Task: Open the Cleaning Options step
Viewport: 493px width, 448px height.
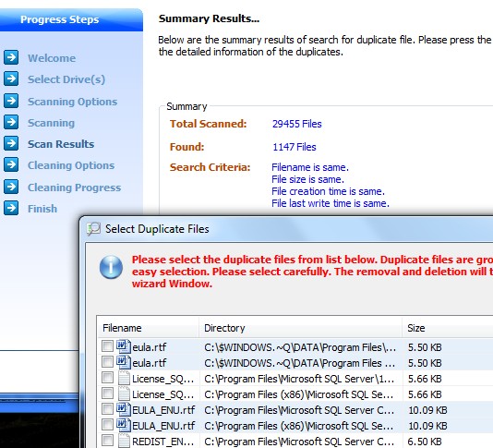Action: click(71, 165)
